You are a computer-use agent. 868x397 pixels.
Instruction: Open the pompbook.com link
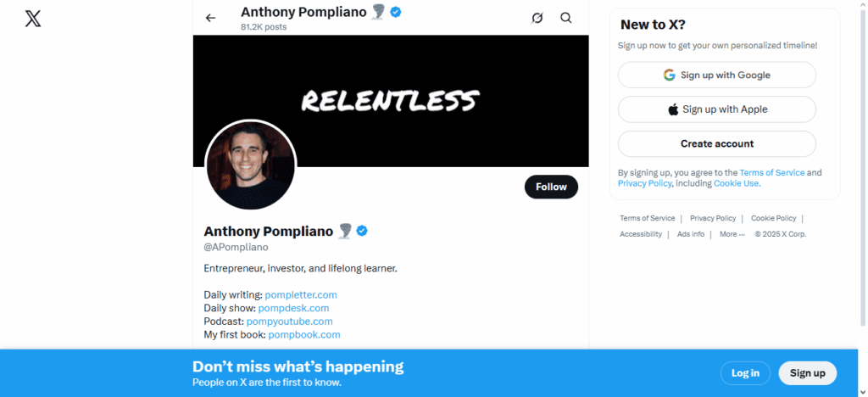(x=304, y=335)
